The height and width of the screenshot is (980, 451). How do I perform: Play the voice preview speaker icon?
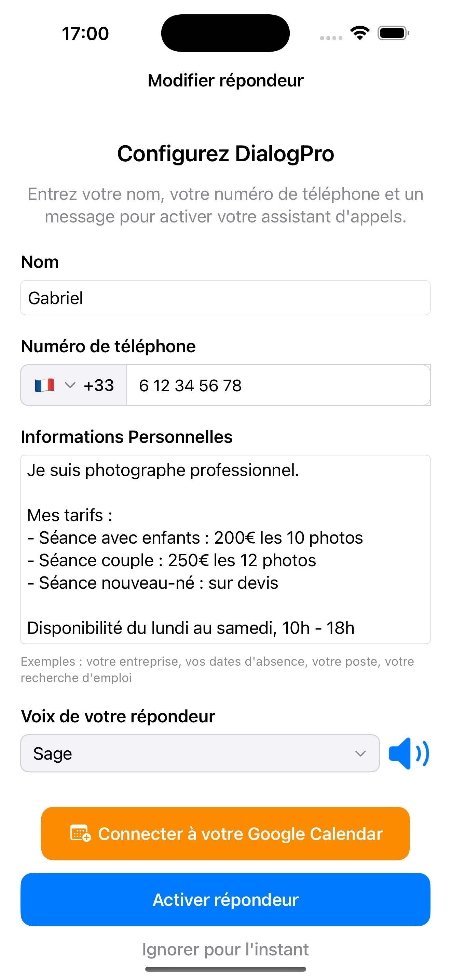coord(408,753)
